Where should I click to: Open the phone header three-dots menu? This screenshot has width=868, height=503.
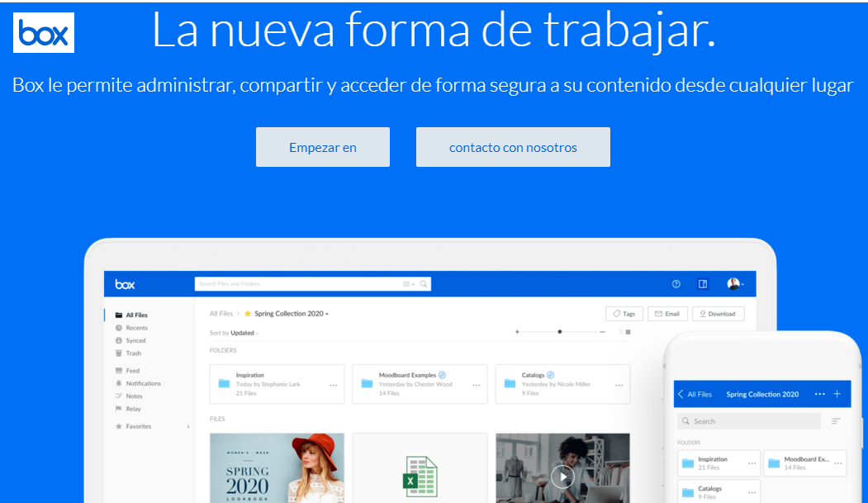[x=820, y=394]
